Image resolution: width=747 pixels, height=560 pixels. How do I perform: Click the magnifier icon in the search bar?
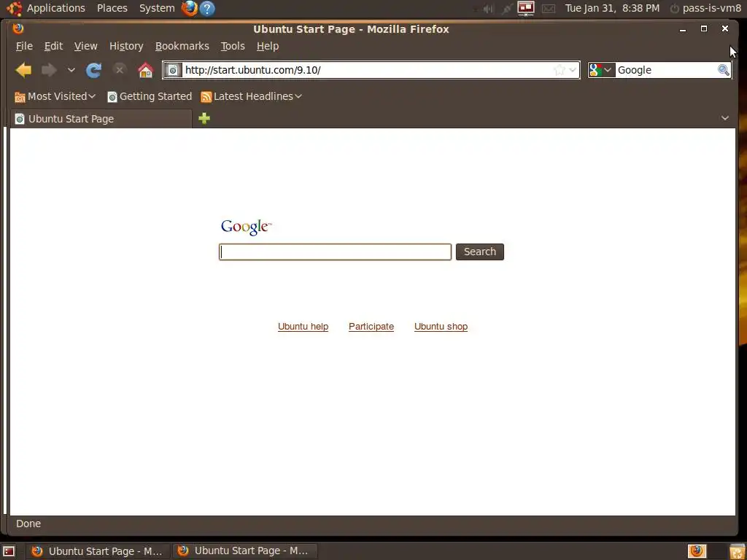(x=723, y=70)
